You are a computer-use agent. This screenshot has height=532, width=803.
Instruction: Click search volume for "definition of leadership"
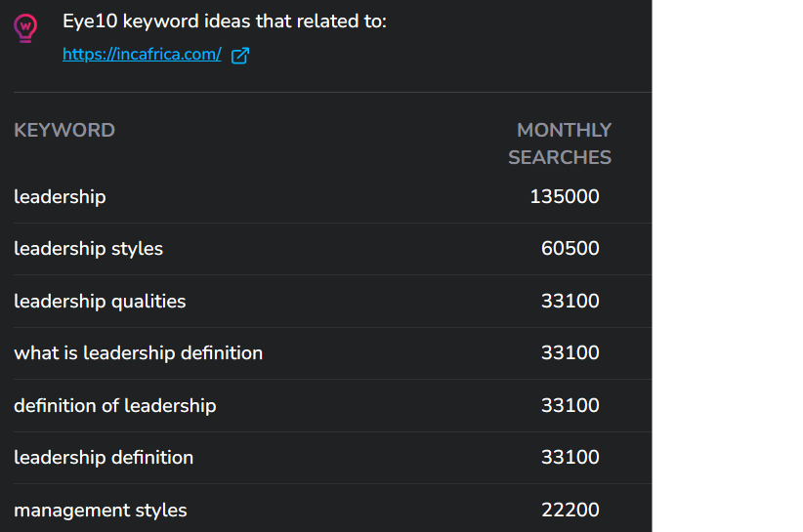[x=571, y=406]
